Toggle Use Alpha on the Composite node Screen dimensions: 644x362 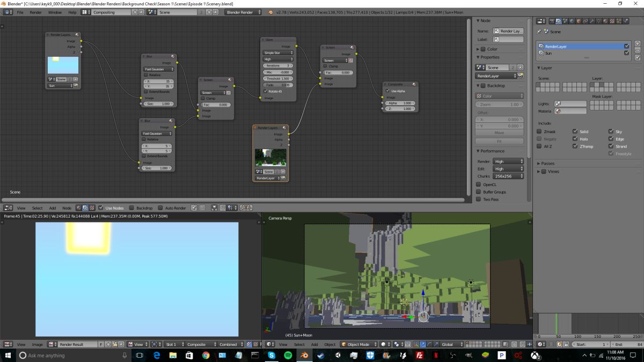point(387,91)
